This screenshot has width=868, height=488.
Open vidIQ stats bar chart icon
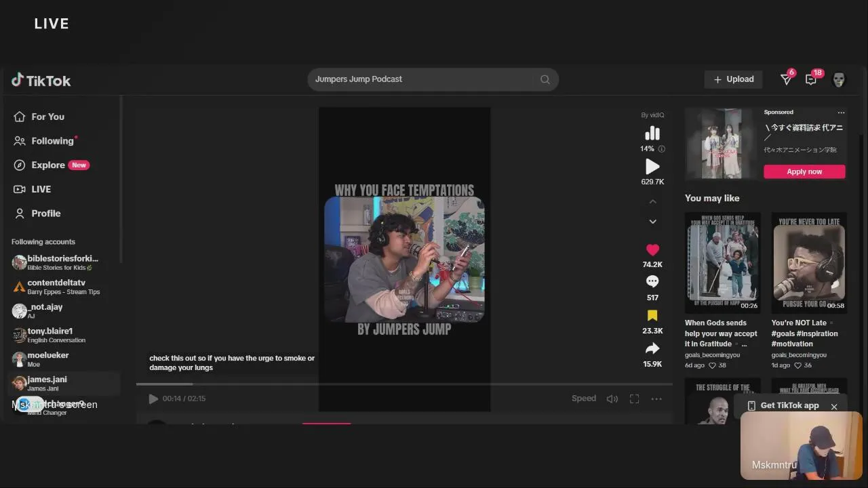[x=652, y=133]
